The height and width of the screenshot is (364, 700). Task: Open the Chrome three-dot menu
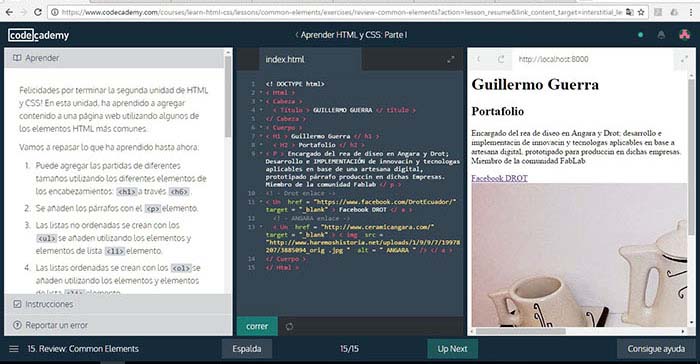691,12
